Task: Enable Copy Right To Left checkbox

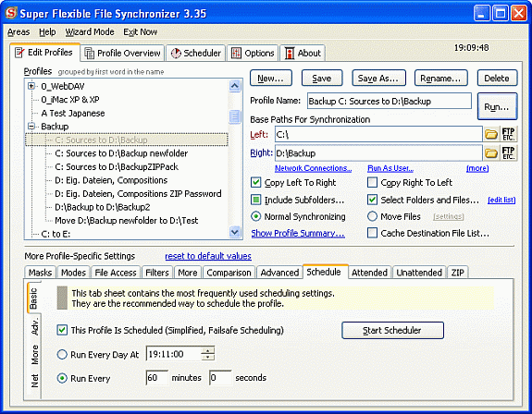Action: (372, 183)
